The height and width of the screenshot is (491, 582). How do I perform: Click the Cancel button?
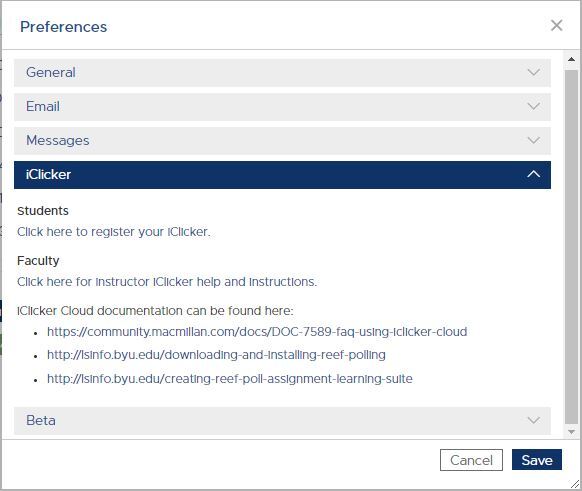pyautogui.click(x=471, y=460)
